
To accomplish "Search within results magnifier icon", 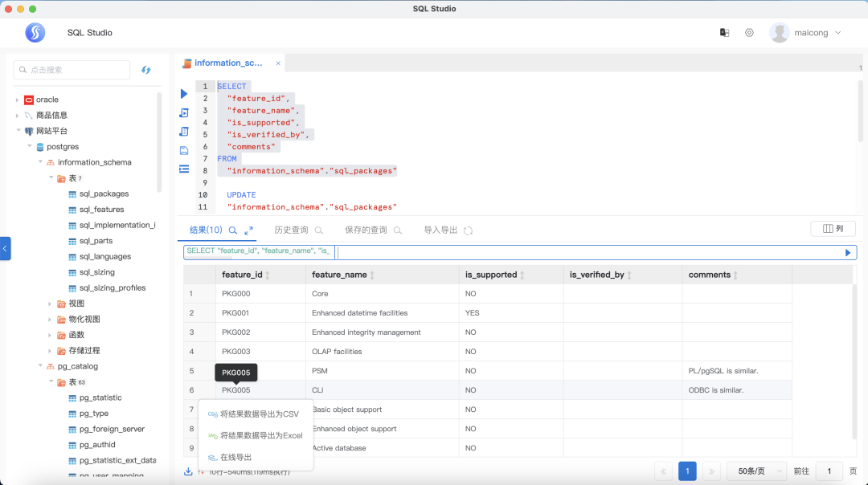I will click(233, 230).
